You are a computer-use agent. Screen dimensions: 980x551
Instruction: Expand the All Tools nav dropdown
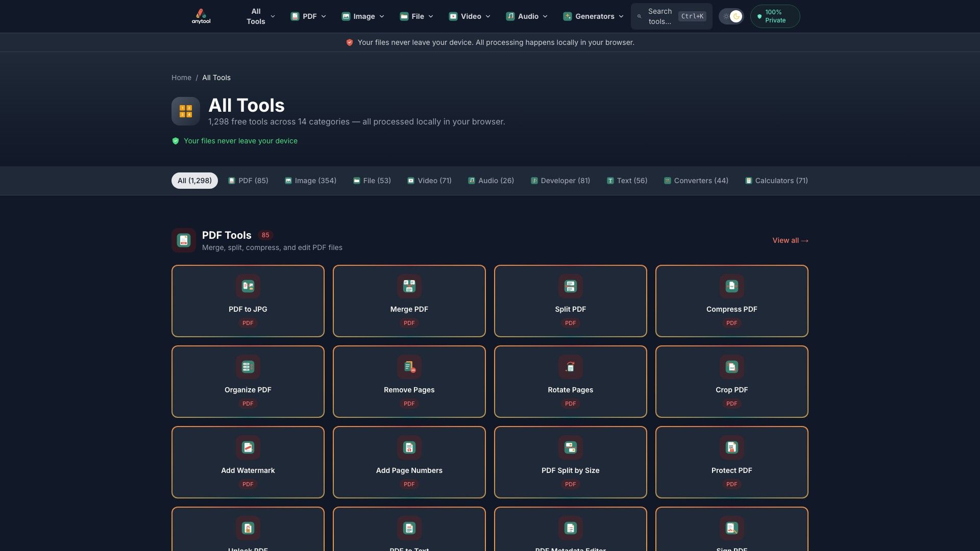click(260, 16)
